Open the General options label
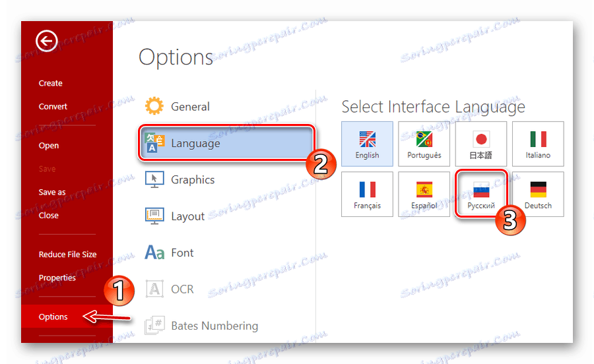This screenshot has width=594, height=364. tap(190, 107)
